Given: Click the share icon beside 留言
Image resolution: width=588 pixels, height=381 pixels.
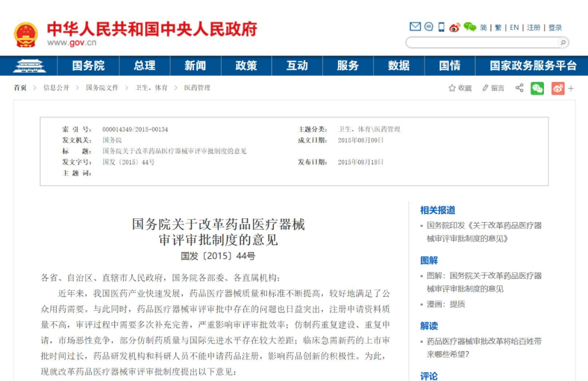Looking at the screenshot, I should [519, 88].
